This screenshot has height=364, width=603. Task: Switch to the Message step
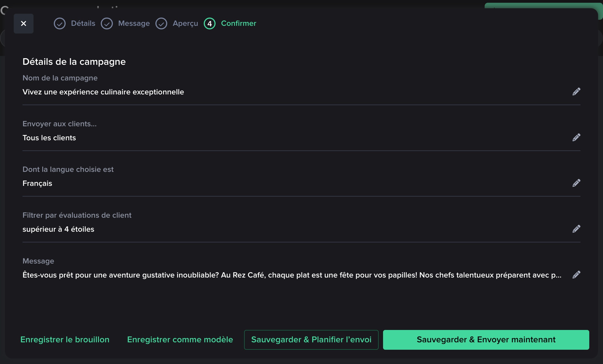tap(134, 23)
